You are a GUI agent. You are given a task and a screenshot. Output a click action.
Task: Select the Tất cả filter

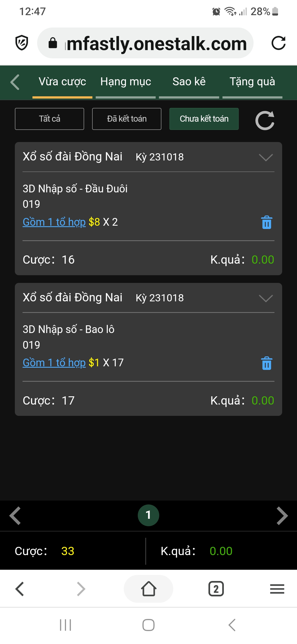pyautogui.click(x=50, y=119)
